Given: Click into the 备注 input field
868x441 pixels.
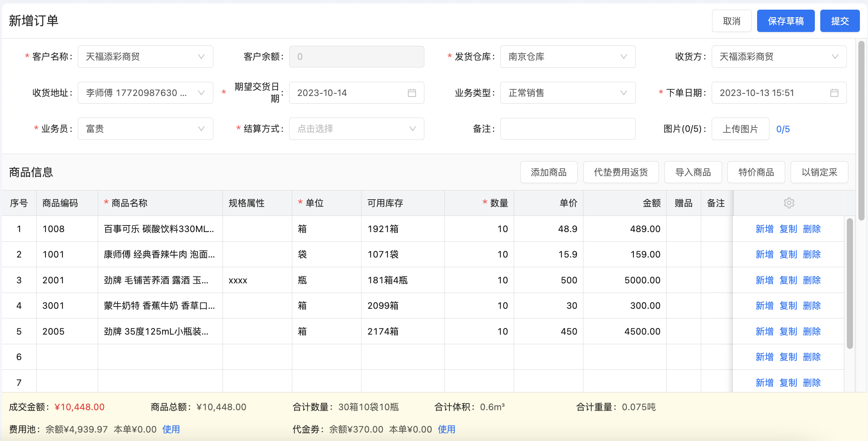Looking at the screenshot, I should [x=568, y=129].
